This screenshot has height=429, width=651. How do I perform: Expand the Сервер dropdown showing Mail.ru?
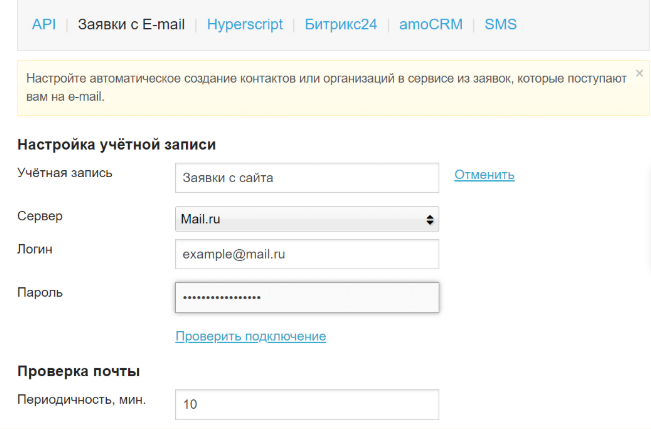pos(307,218)
